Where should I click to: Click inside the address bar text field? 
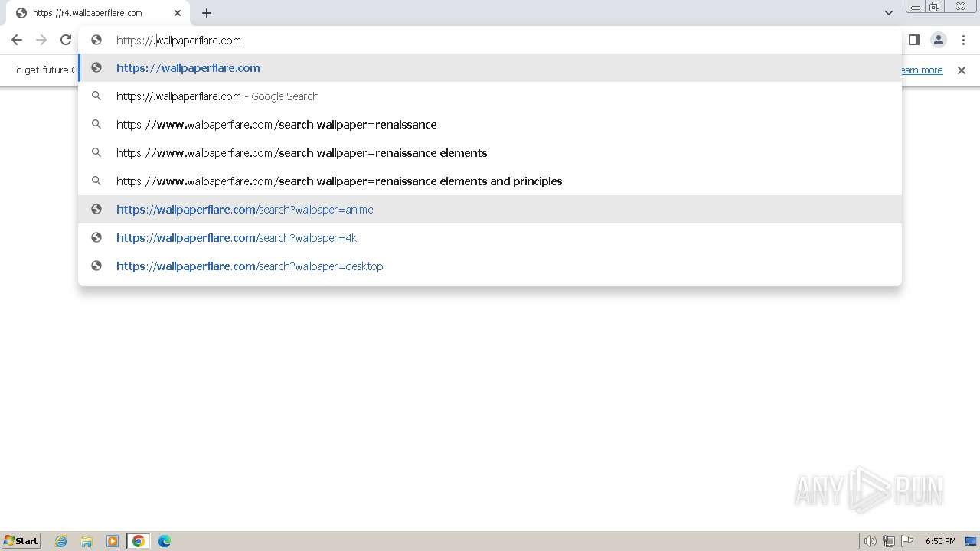tap(490, 41)
